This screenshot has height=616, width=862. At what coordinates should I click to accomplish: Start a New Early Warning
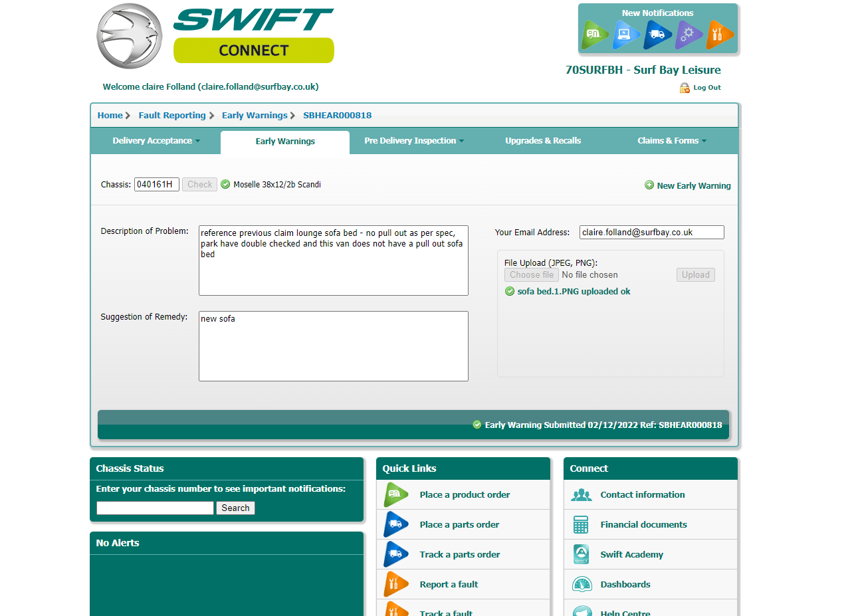[694, 185]
